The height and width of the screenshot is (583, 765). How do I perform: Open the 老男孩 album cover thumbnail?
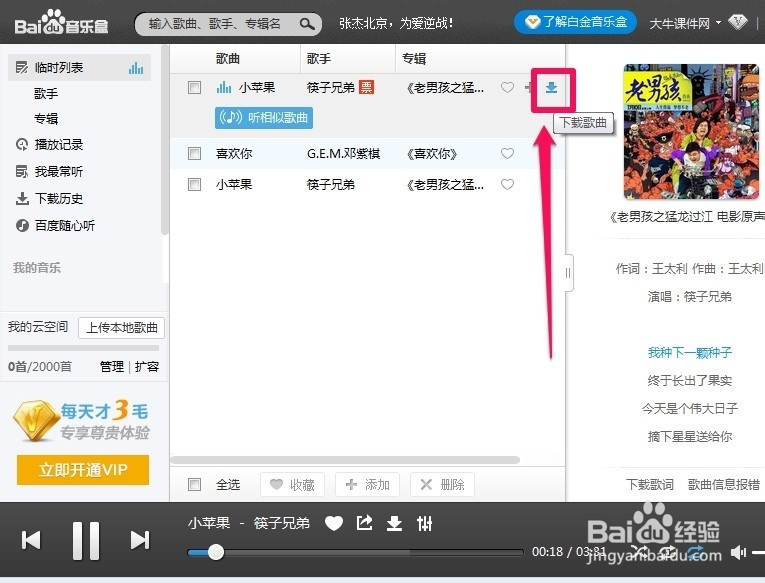pos(691,132)
